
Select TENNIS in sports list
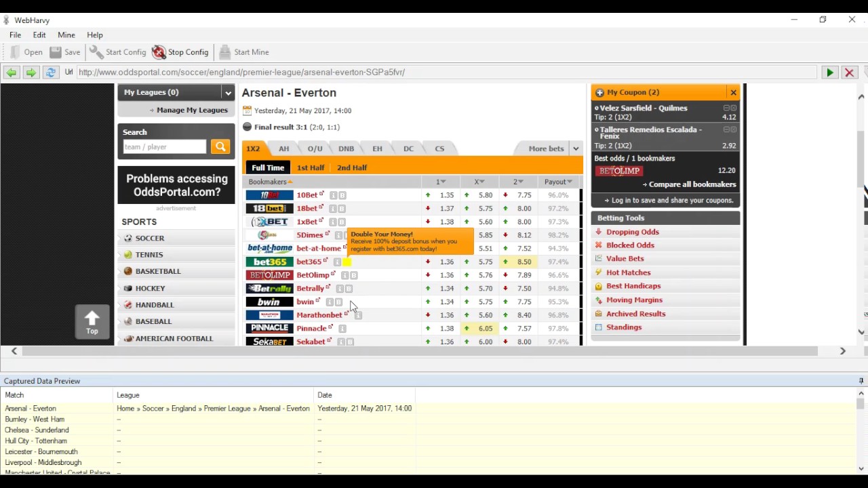tap(176, 255)
